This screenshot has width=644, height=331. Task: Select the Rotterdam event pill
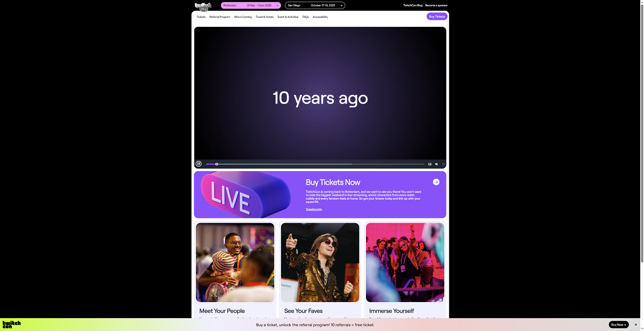tap(251, 5)
